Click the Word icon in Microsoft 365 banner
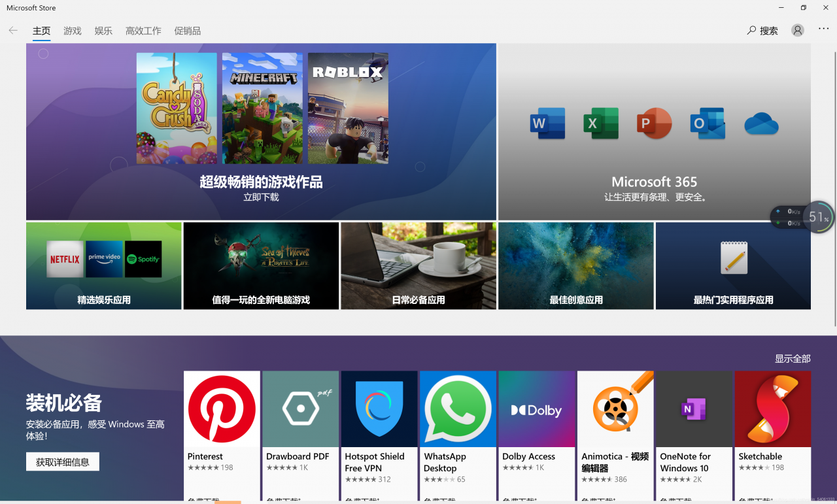Screen dimensions: 837x504 point(547,123)
